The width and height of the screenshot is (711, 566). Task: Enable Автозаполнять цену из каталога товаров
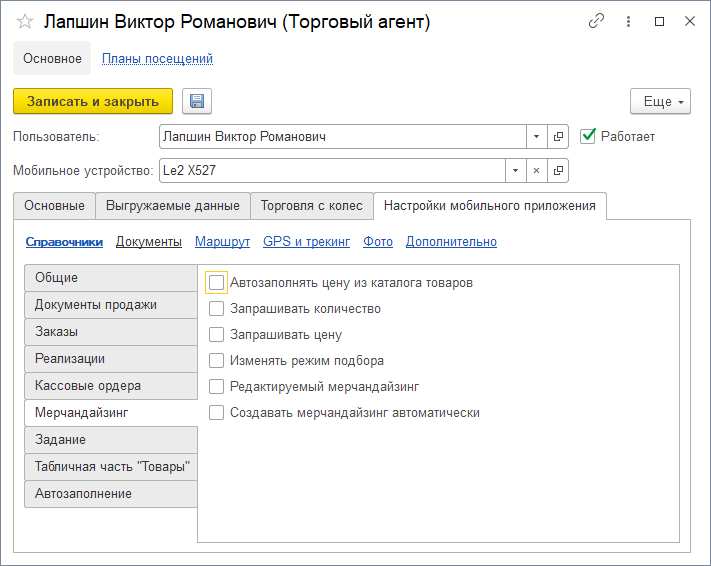[217, 283]
